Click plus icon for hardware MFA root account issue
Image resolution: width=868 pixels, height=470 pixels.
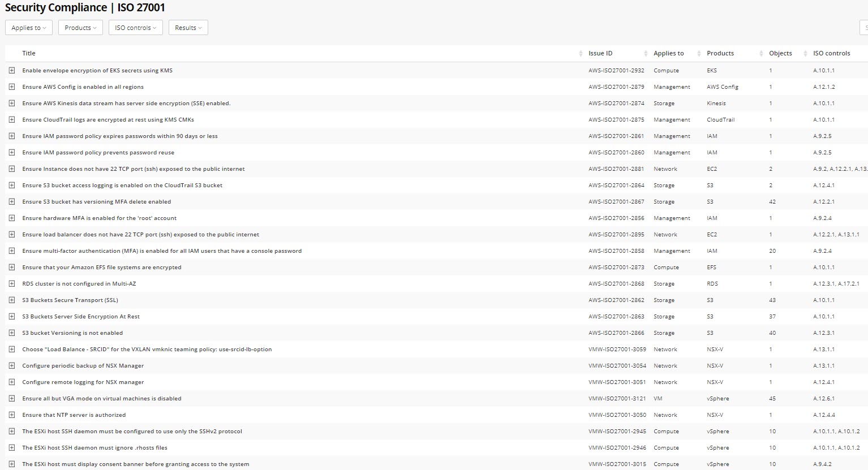pyautogui.click(x=11, y=218)
